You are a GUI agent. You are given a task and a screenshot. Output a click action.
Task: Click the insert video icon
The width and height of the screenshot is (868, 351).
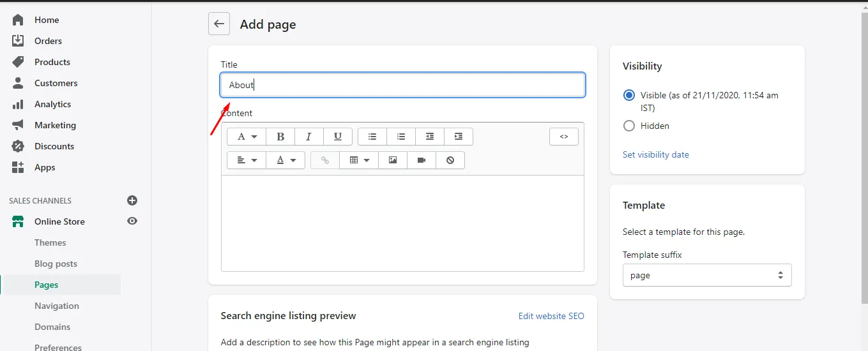pos(422,160)
